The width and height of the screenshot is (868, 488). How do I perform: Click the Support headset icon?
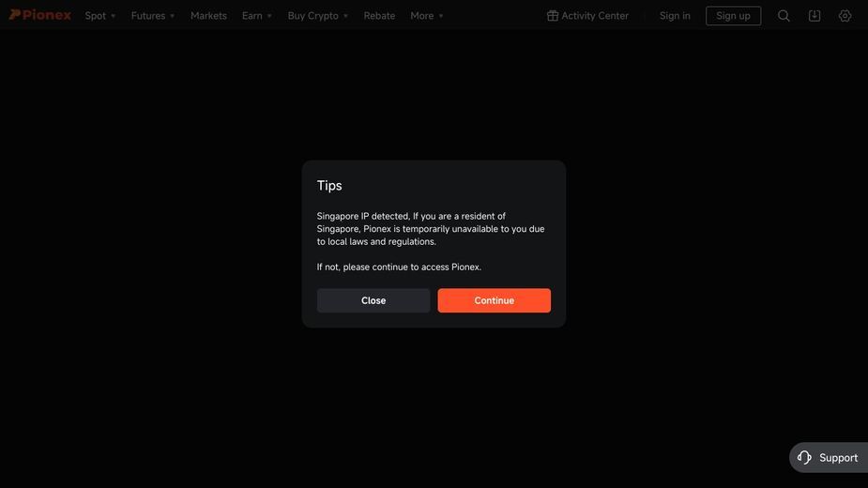(x=804, y=458)
